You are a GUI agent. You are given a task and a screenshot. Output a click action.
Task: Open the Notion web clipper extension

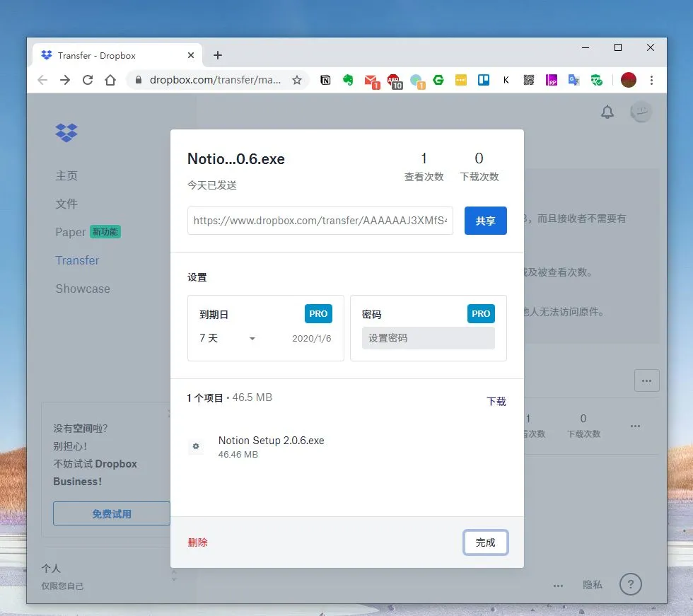[x=325, y=80]
